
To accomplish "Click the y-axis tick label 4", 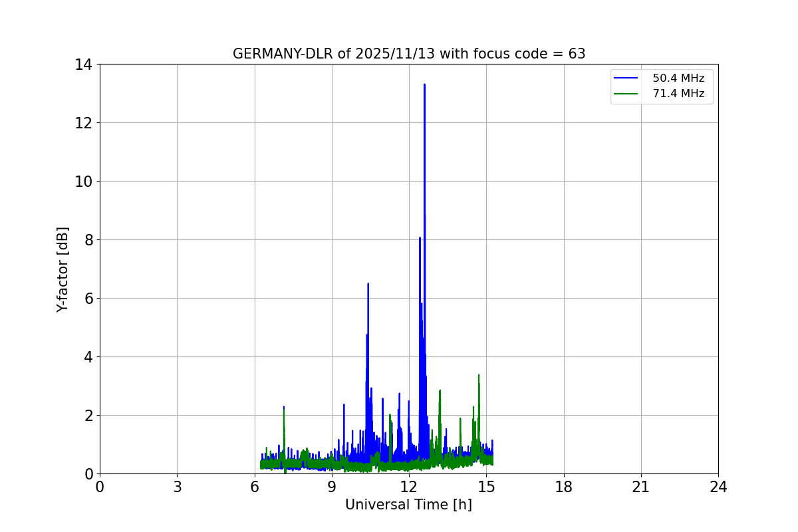I will click(x=88, y=357).
